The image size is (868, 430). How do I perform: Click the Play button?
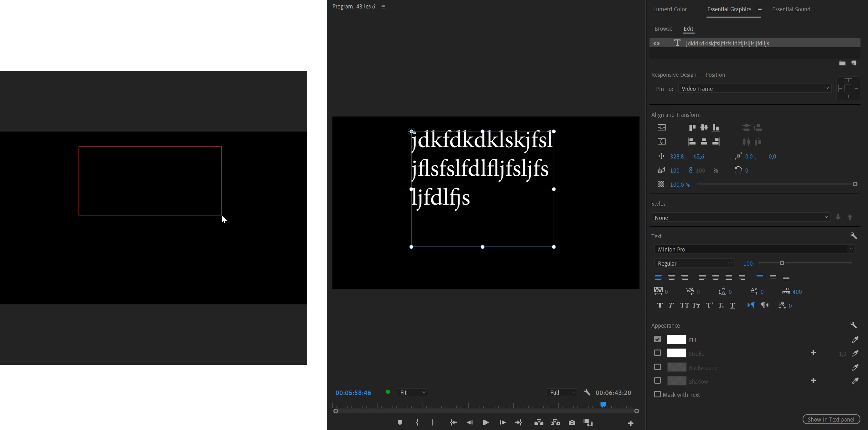point(486,422)
